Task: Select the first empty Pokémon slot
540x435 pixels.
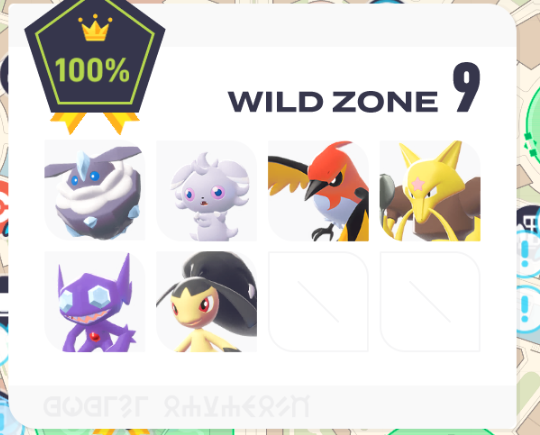Action: pos(318,302)
